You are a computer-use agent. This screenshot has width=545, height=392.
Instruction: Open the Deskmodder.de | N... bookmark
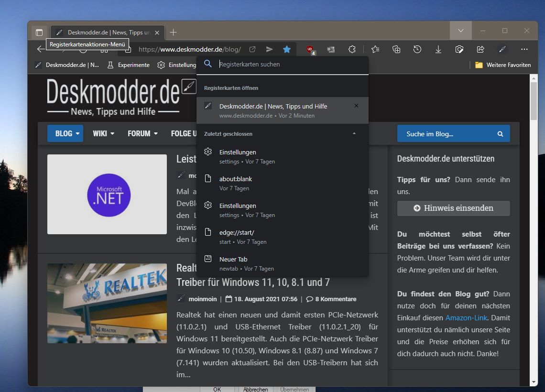pyautogui.click(x=67, y=65)
